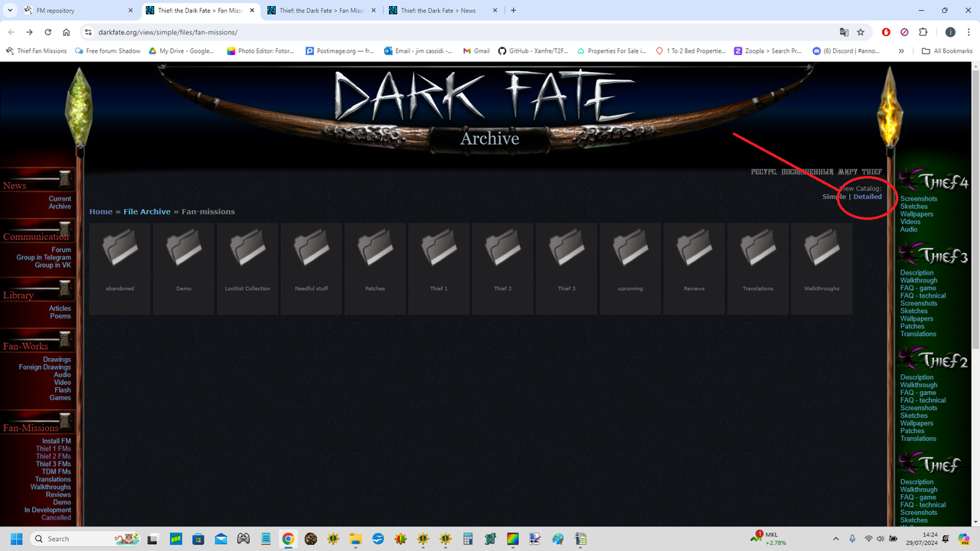This screenshot has height=551, width=980.
Task: Open the abandoned folder
Action: [x=120, y=269]
